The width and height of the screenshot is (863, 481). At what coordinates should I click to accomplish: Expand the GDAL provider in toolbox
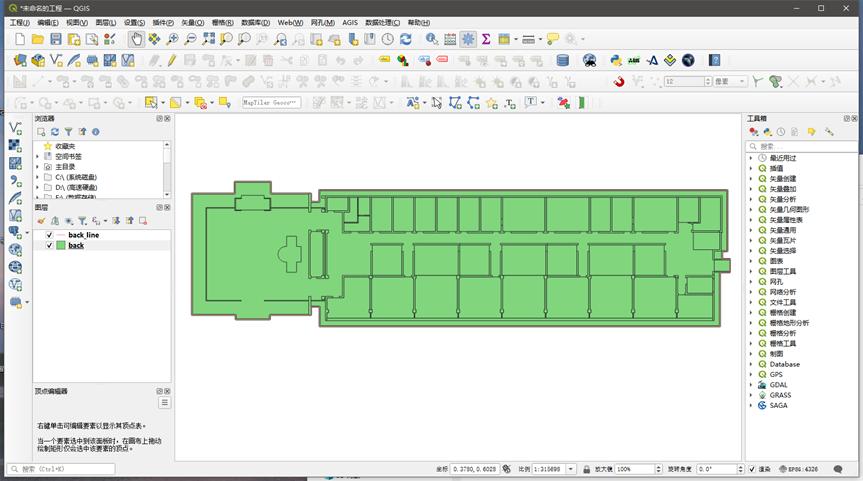[x=751, y=385]
